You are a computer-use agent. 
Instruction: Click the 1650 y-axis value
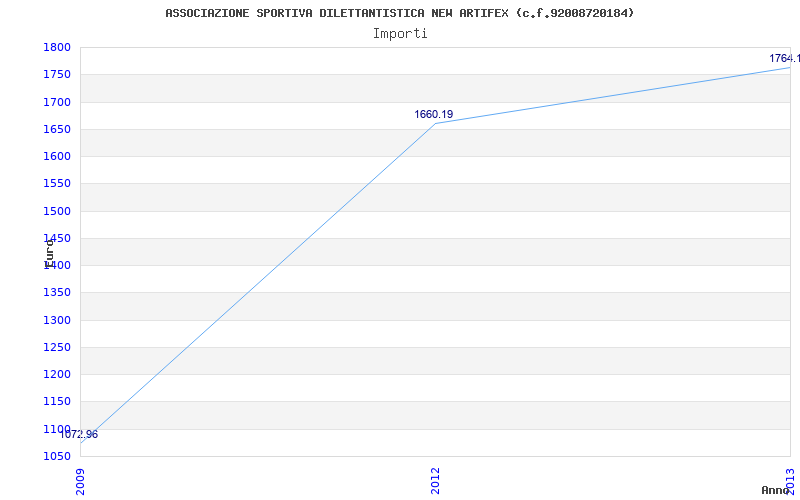[x=57, y=129]
